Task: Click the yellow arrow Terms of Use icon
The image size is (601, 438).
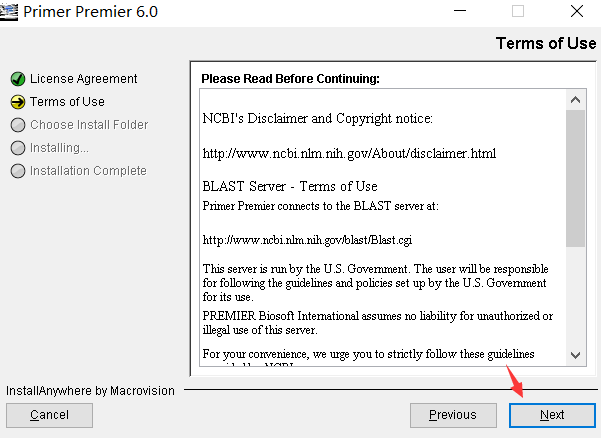Action: [18, 102]
